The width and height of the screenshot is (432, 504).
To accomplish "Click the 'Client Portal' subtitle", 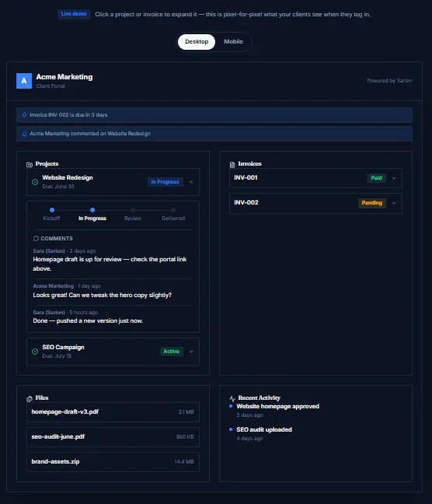I will coord(51,86).
